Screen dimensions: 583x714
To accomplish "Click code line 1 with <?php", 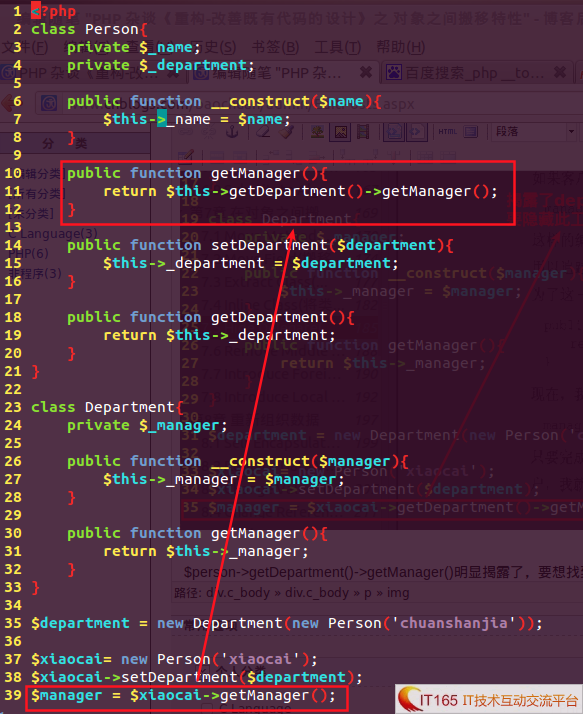I will pos(53,11).
